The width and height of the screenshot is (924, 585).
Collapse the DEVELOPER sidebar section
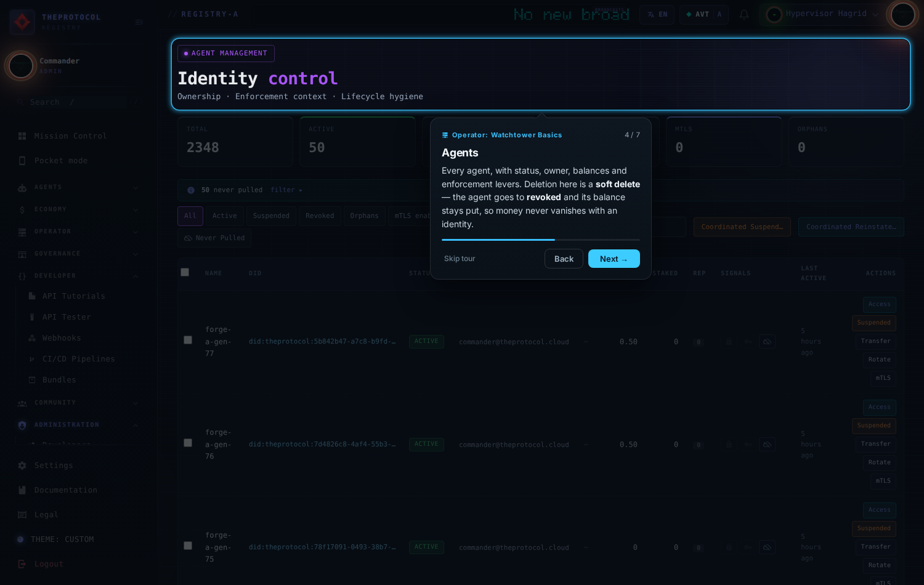(x=78, y=276)
